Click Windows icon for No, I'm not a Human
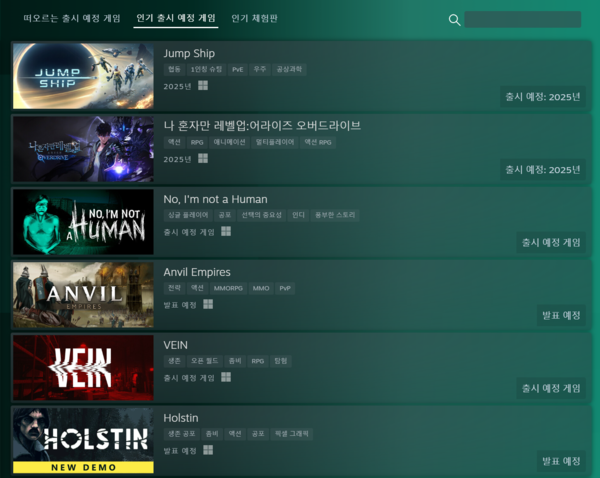The width and height of the screenshot is (600, 478). [x=226, y=231]
